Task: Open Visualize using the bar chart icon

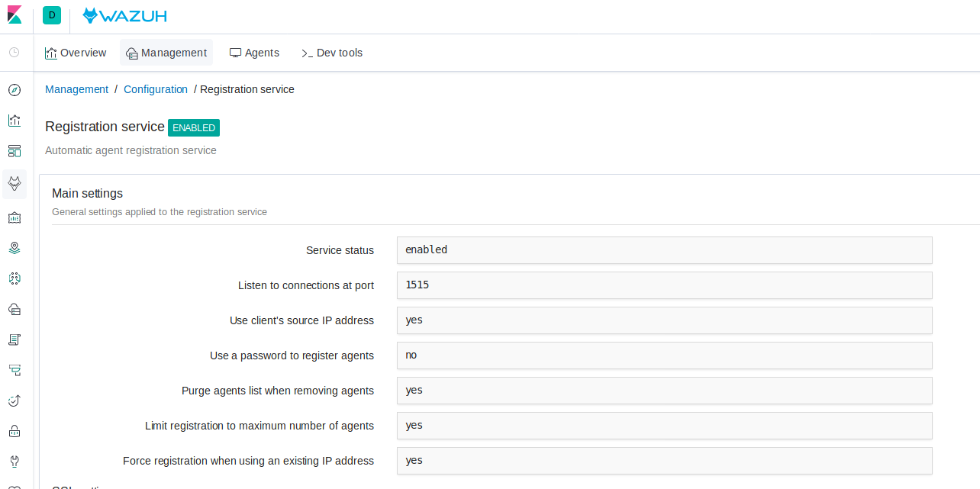Action: tap(14, 120)
